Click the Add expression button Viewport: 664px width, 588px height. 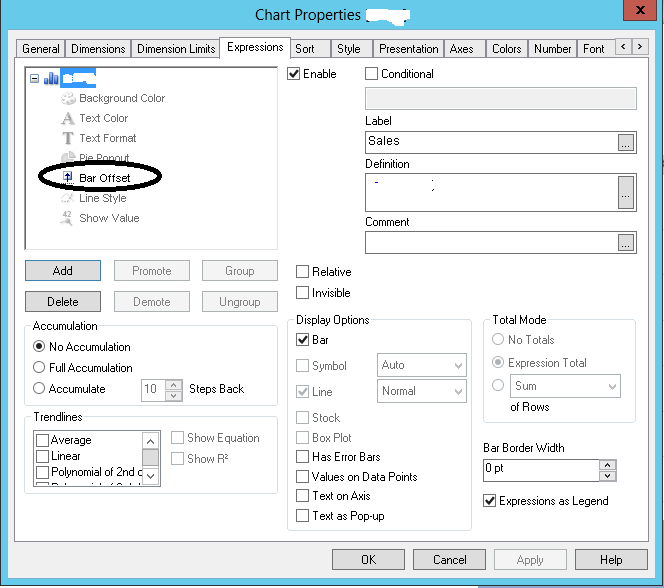(63, 271)
